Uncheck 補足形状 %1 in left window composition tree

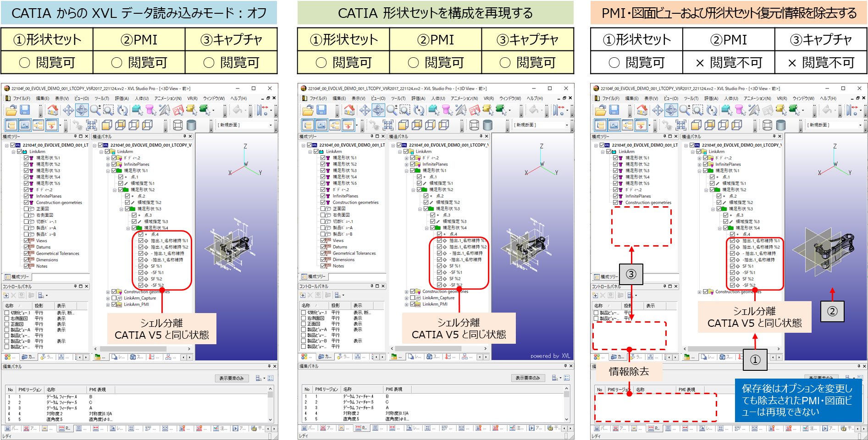pyautogui.click(x=26, y=158)
